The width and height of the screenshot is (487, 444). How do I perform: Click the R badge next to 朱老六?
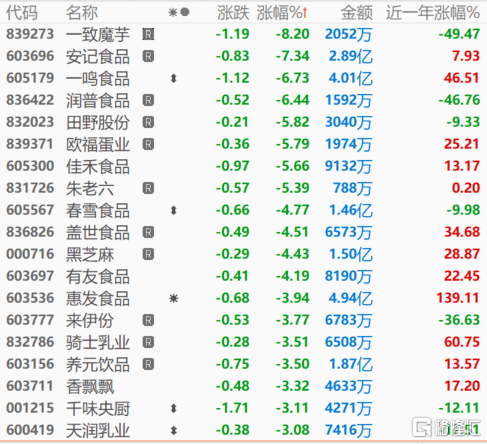click(148, 188)
